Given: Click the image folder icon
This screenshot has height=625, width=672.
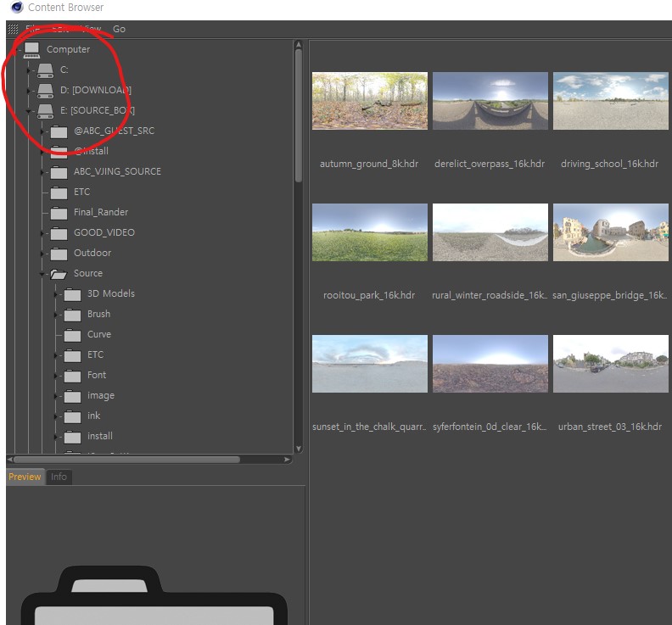Looking at the screenshot, I should pyautogui.click(x=72, y=396).
